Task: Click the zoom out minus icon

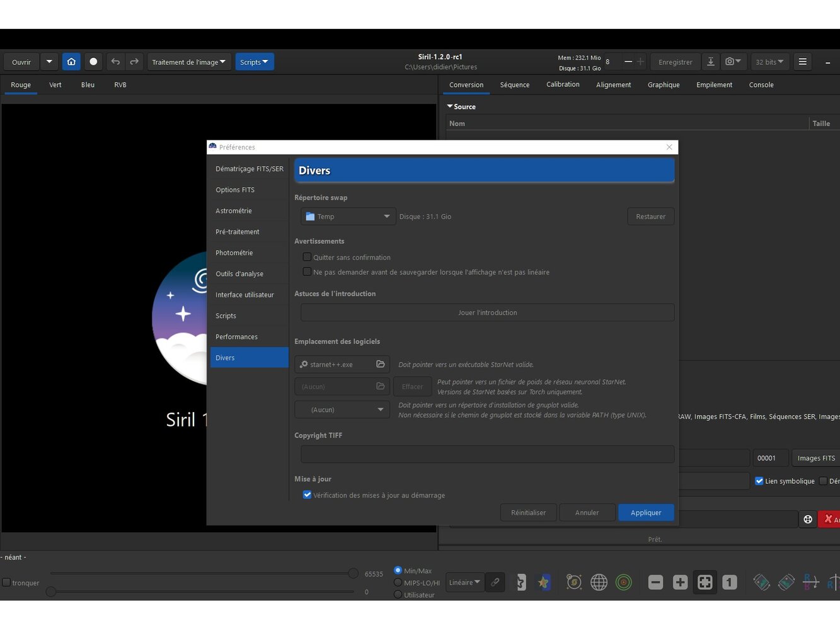Action: 655,582
